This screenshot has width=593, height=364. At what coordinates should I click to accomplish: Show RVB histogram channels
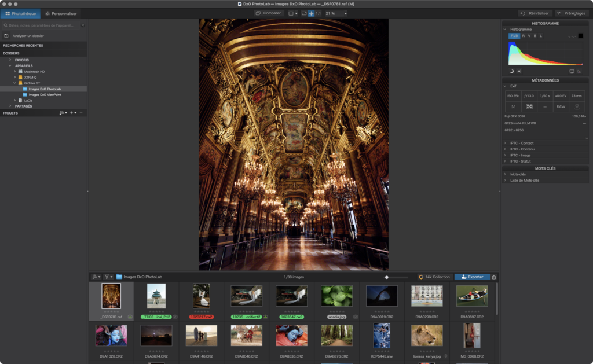point(514,36)
